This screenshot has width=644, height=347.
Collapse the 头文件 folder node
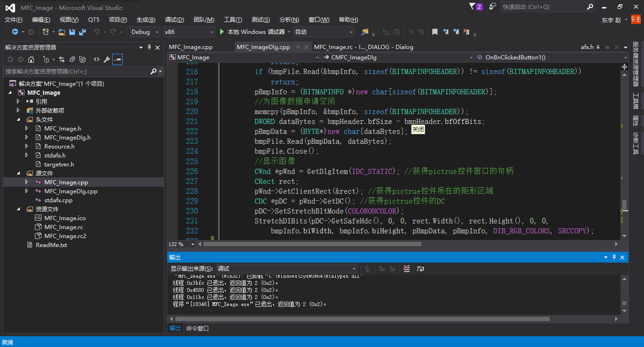click(19, 119)
